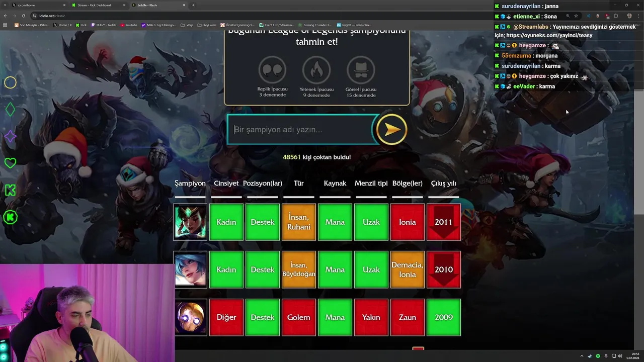Submit guess with the golden arrow button
The width and height of the screenshot is (644, 362).
(x=391, y=130)
